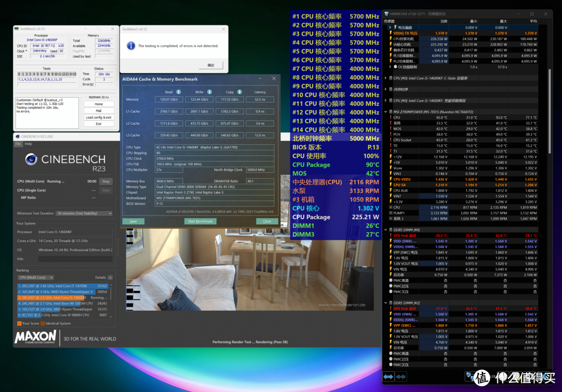Click the 最大 column header in HWiNFO
This screenshot has height=392, width=562.
point(504,21)
